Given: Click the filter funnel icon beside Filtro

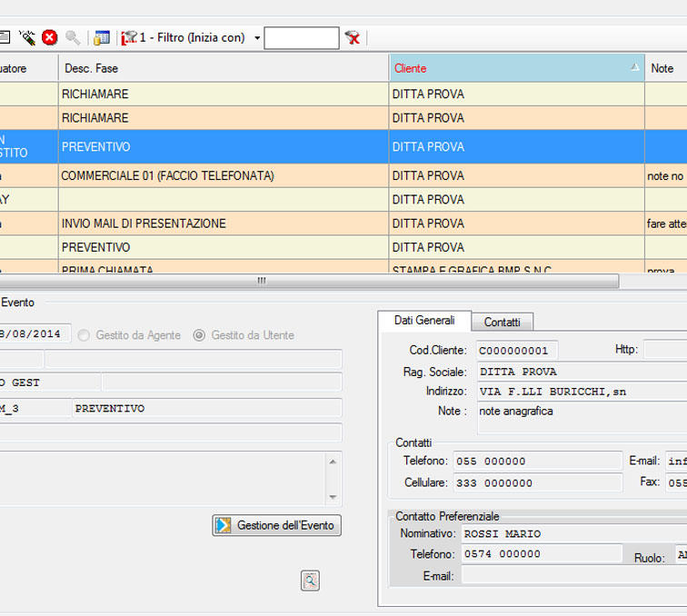Looking at the screenshot, I should click(x=129, y=38).
